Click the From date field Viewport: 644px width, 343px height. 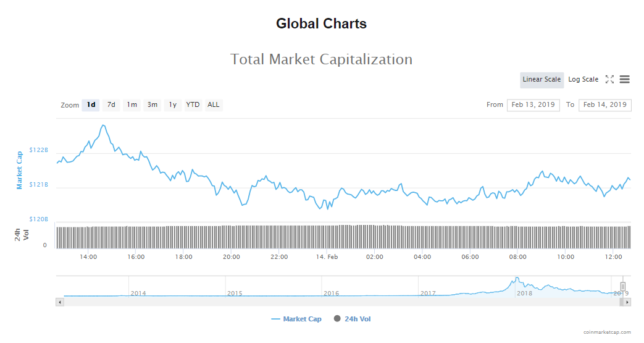(533, 105)
